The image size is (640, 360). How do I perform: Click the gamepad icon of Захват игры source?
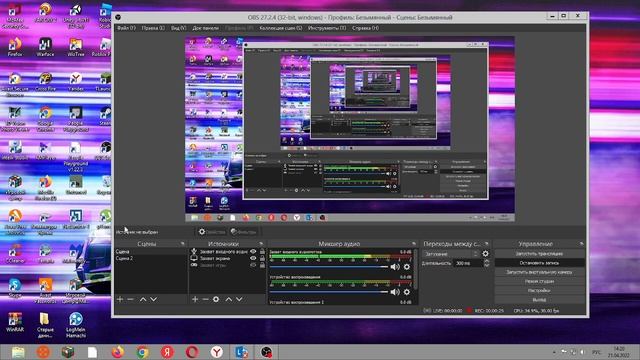[194, 265]
